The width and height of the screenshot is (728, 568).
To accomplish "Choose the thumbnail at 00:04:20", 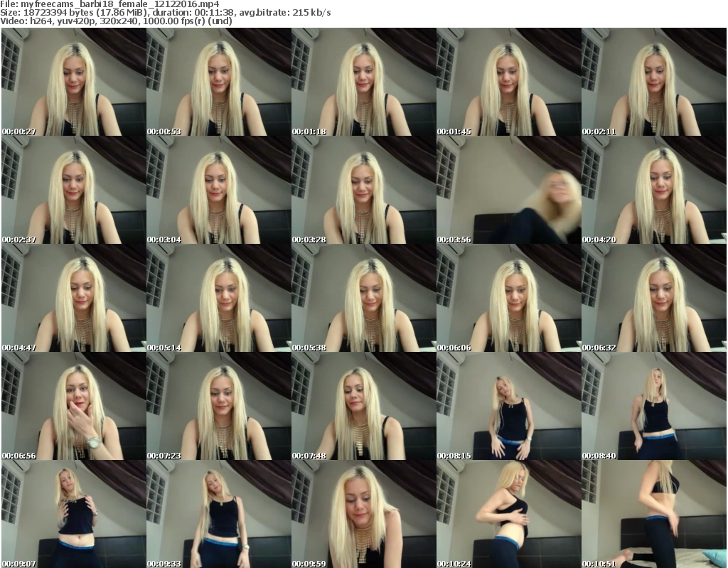I will (654, 190).
